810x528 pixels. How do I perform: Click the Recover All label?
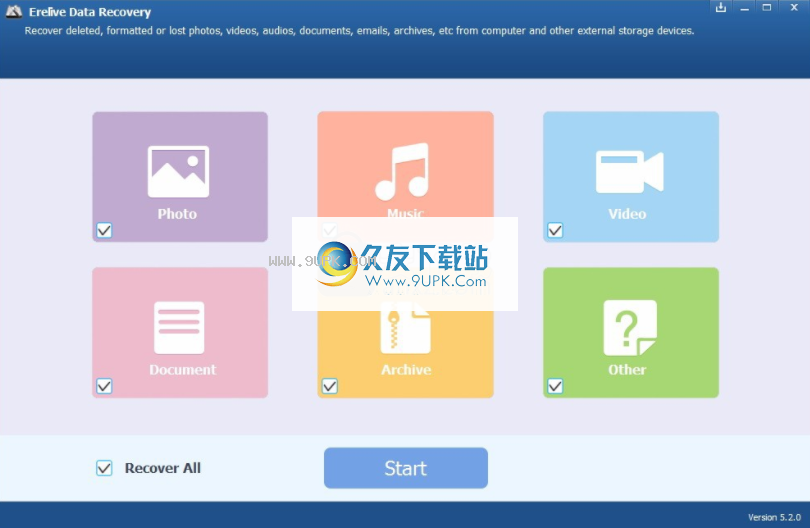click(163, 468)
